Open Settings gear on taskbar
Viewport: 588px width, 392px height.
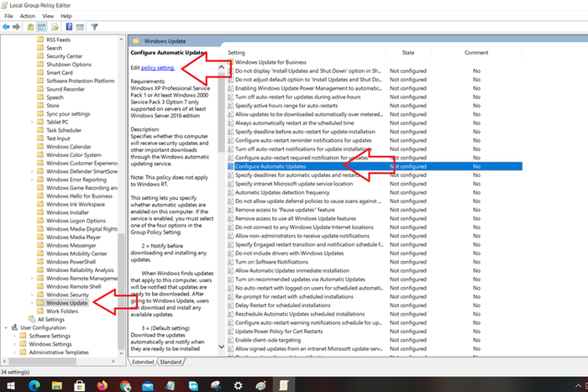tap(238, 385)
